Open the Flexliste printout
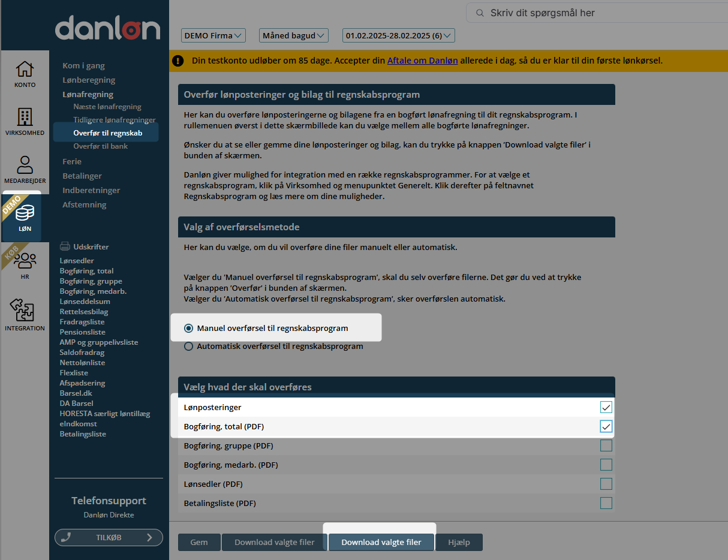Screen dimensions: 728x560 (74, 373)
